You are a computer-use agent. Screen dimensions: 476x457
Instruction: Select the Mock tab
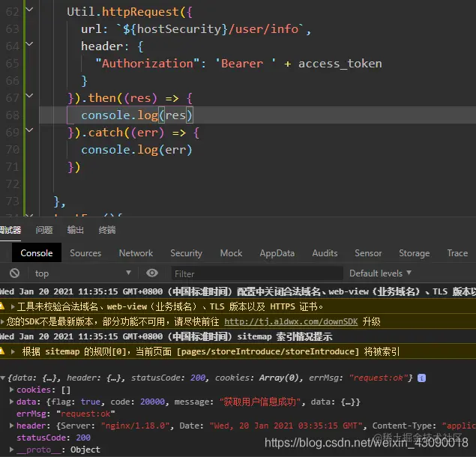(231, 252)
